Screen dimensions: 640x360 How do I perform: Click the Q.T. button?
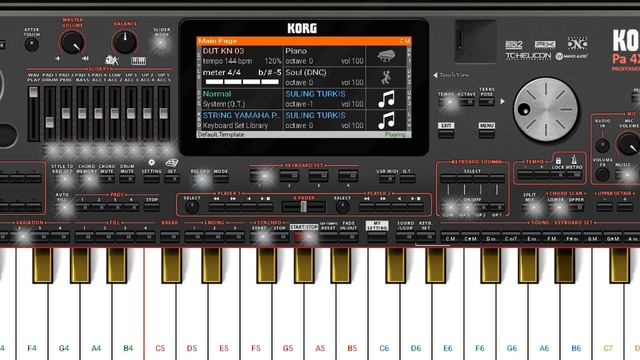click(407, 178)
